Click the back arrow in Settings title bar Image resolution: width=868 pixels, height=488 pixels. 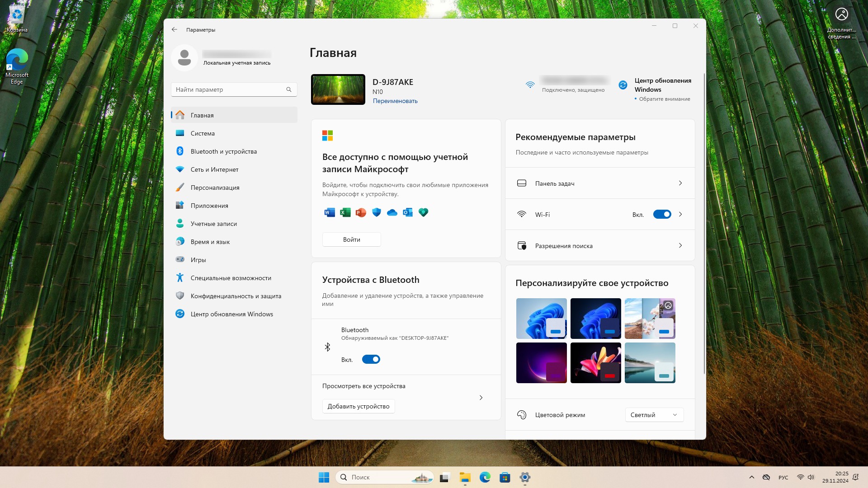pyautogui.click(x=175, y=30)
